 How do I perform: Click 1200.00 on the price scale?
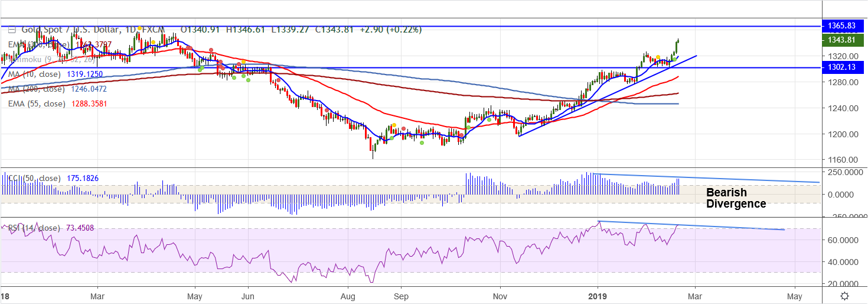click(x=843, y=134)
